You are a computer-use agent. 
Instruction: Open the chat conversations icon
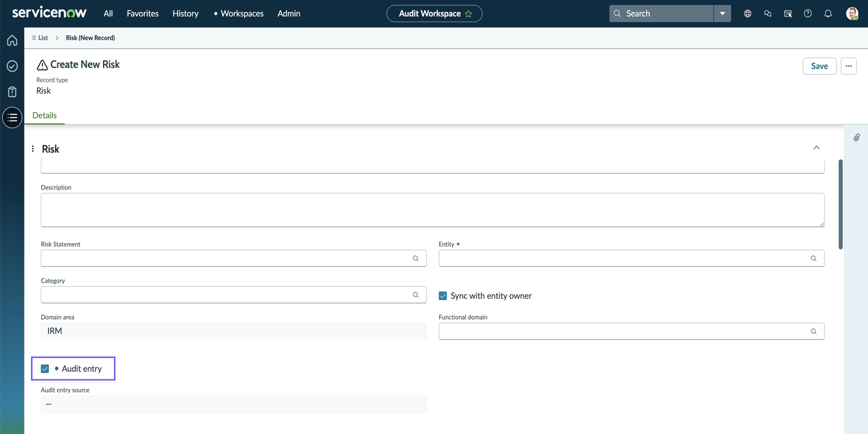coord(768,14)
